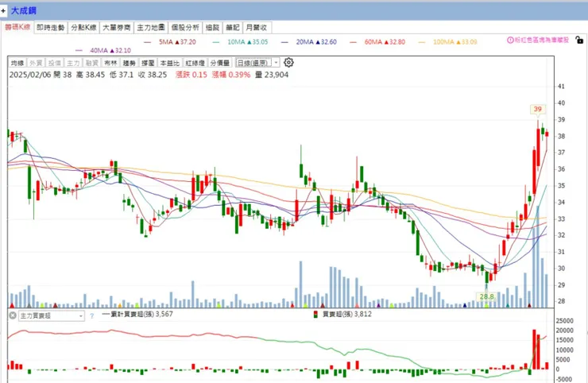Toggle the 本益比 button
Viewport: 588px width, 383px height.
(170, 63)
